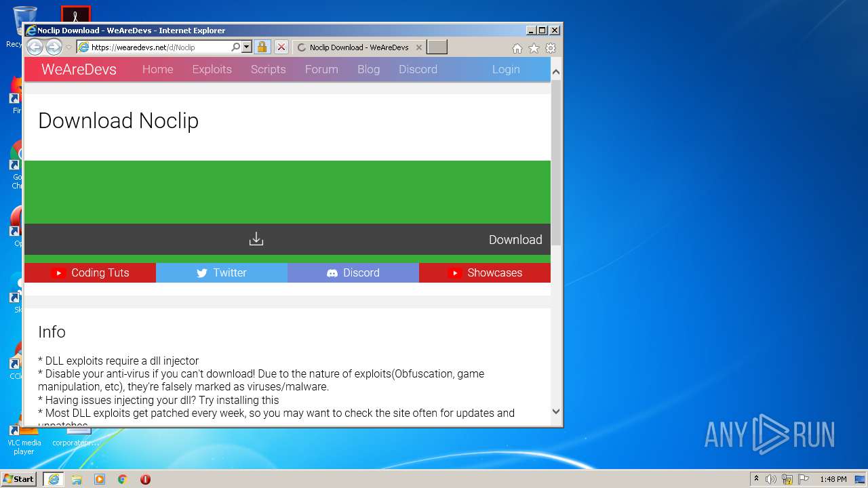Screen dimensions: 868x488
Task: Click the search magnifier in address bar
Action: [235, 47]
